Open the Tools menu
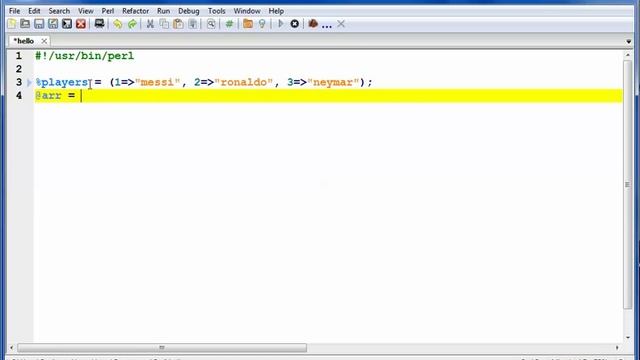Image resolution: width=640 pixels, height=360 pixels. click(217, 11)
